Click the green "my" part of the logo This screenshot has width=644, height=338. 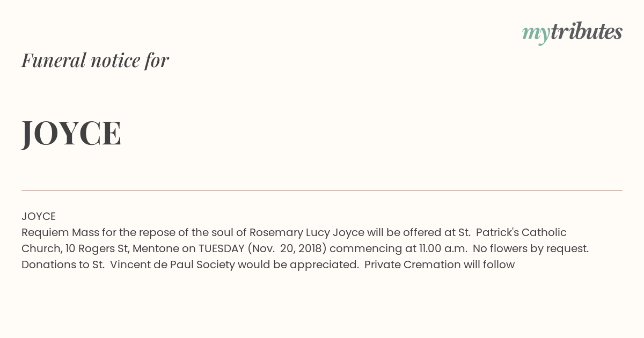[x=536, y=35]
